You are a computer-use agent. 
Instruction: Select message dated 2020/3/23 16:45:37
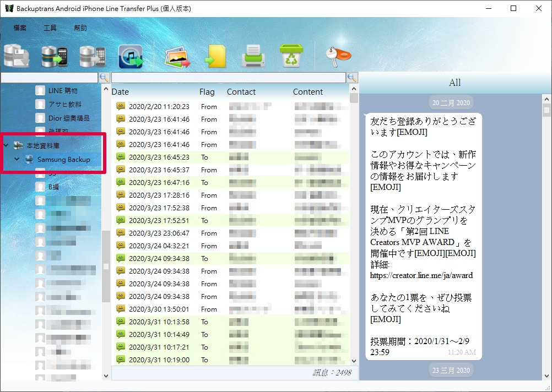point(231,170)
